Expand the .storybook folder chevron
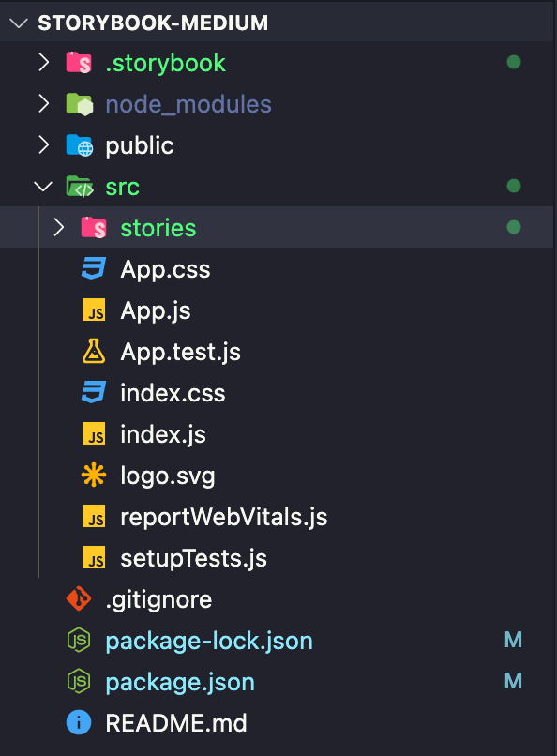The height and width of the screenshot is (756, 557). tap(44, 62)
